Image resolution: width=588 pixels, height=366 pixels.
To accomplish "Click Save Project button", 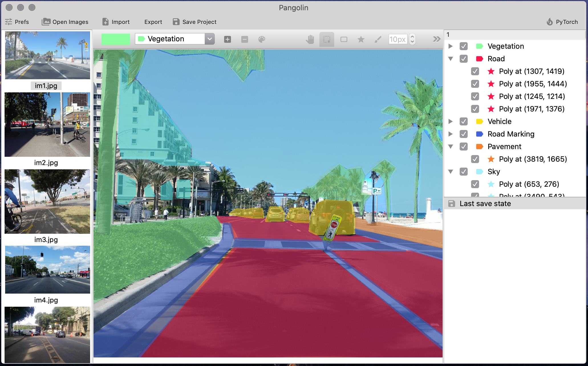I will (194, 22).
